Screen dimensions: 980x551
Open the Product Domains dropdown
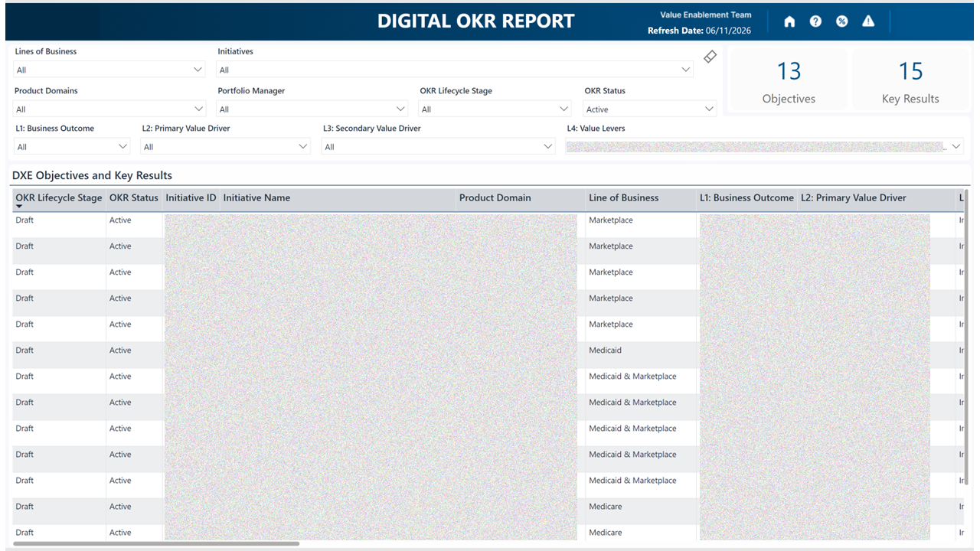109,109
